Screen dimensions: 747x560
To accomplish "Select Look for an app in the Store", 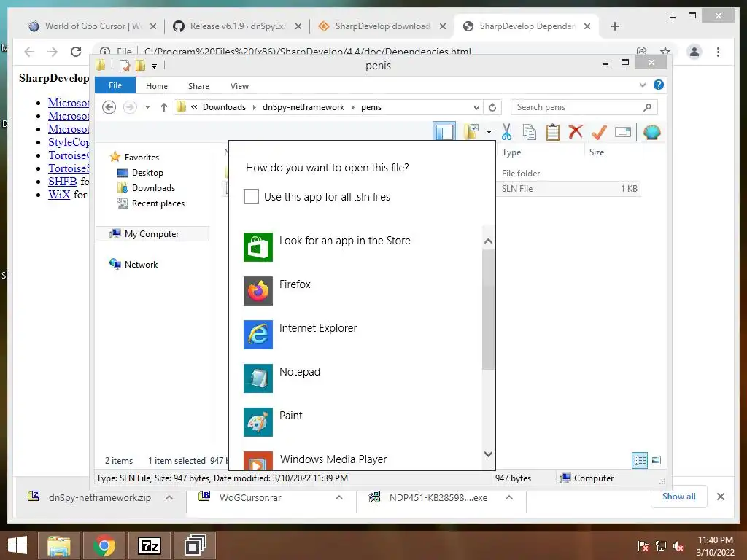I will tap(362, 246).
